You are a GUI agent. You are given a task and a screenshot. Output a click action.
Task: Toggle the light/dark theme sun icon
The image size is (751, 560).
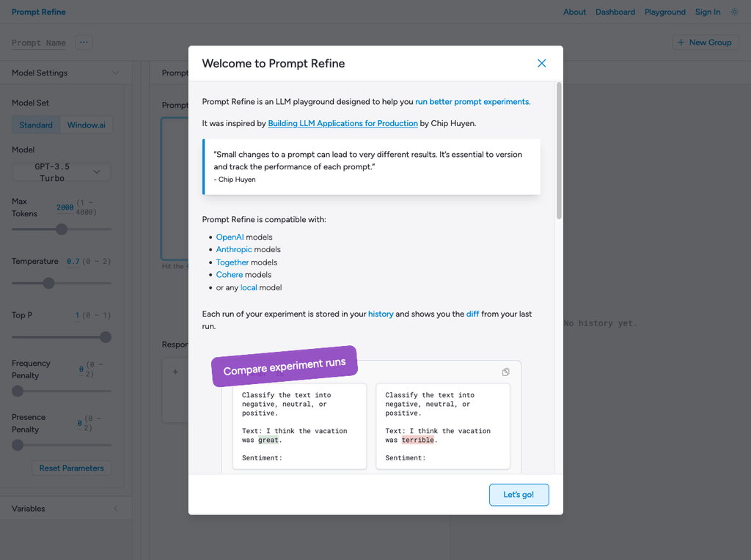point(734,12)
